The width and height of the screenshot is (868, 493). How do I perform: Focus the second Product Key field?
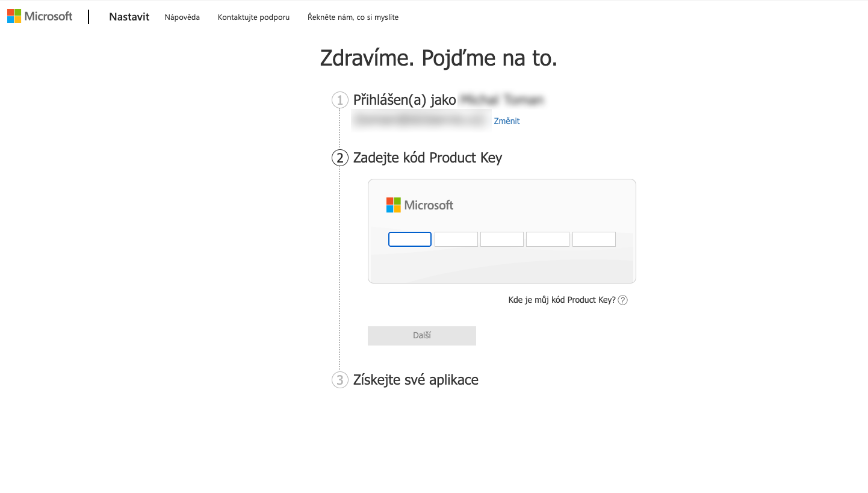click(456, 240)
